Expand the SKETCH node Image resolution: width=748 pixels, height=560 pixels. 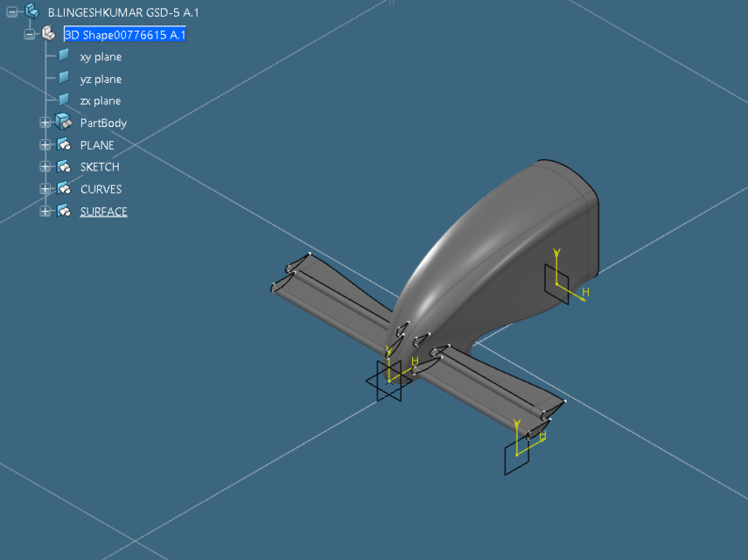(x=45, y=166)
